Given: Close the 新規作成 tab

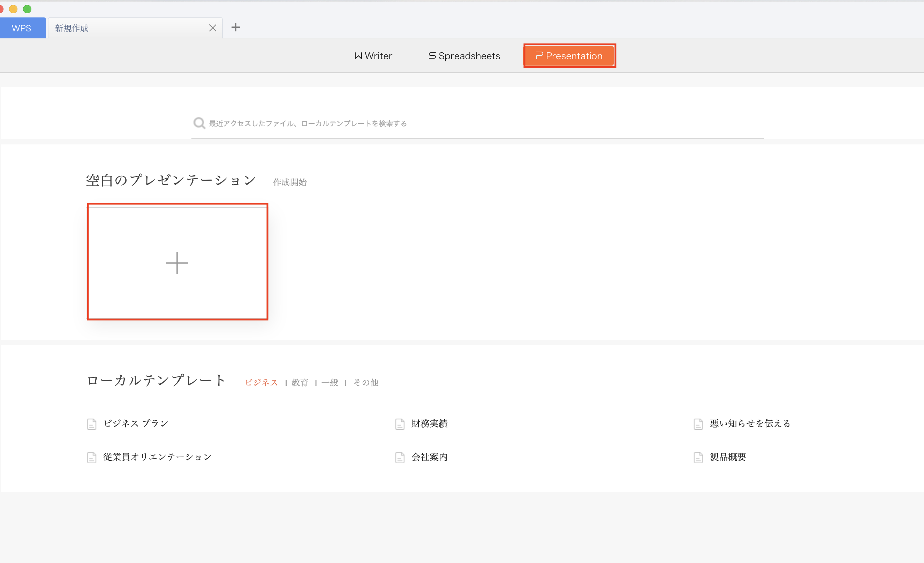Looking at the screenshot, I should pyautogui.click(x=213, y=27).
